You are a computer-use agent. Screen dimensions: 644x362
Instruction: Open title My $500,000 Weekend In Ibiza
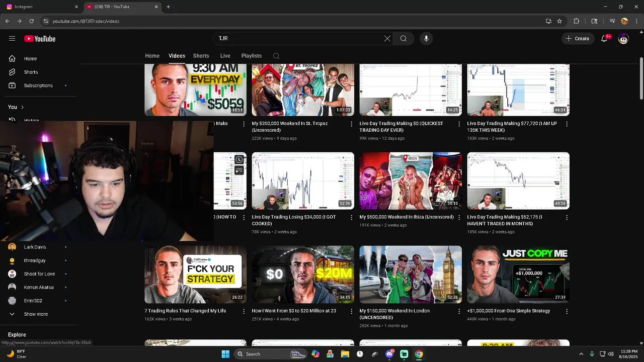click(407, 217)
